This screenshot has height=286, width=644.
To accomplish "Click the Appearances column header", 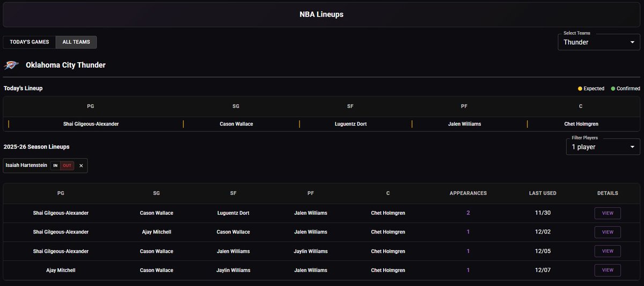I will 468,193.
